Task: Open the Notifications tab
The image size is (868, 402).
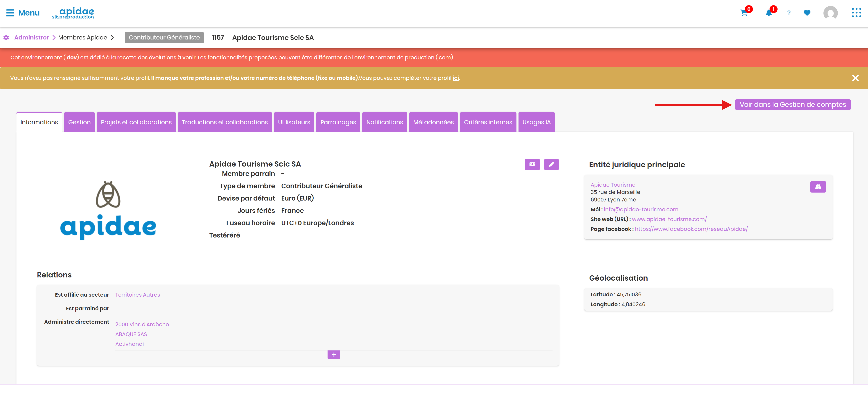Action: coord(384,122)
